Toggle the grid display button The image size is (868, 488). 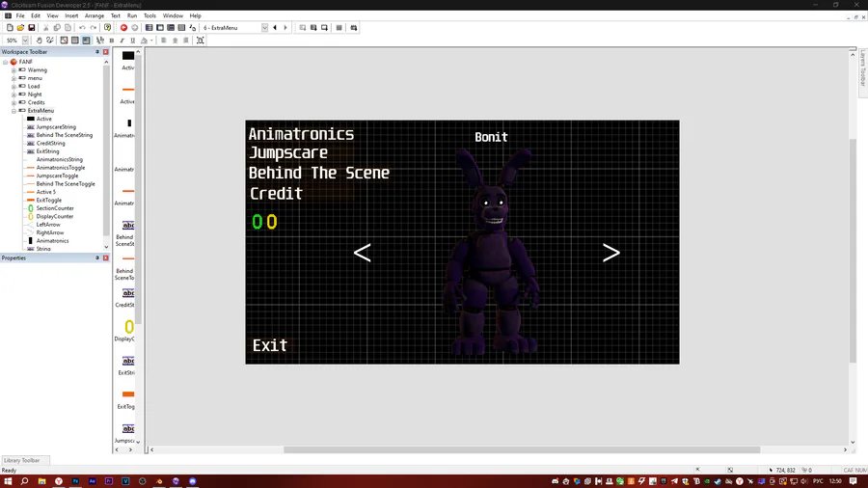pos(74,41)
